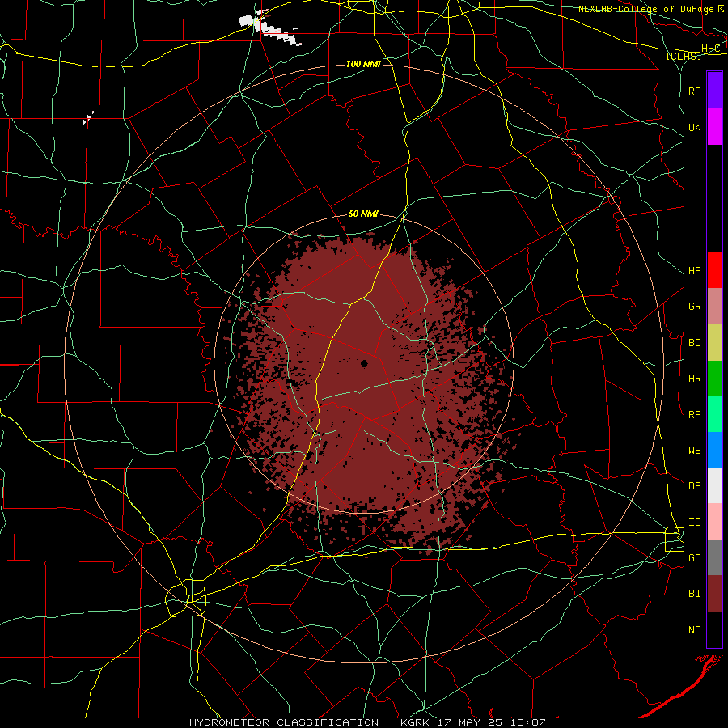Click the RF purple legend swatch
Viewport: 728px width, 728px height.
point(714,91)
